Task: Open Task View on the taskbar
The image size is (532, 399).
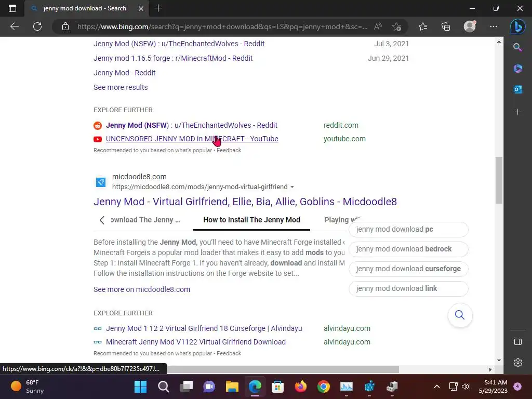Action: pyautogui.click(x=187, y=387)
